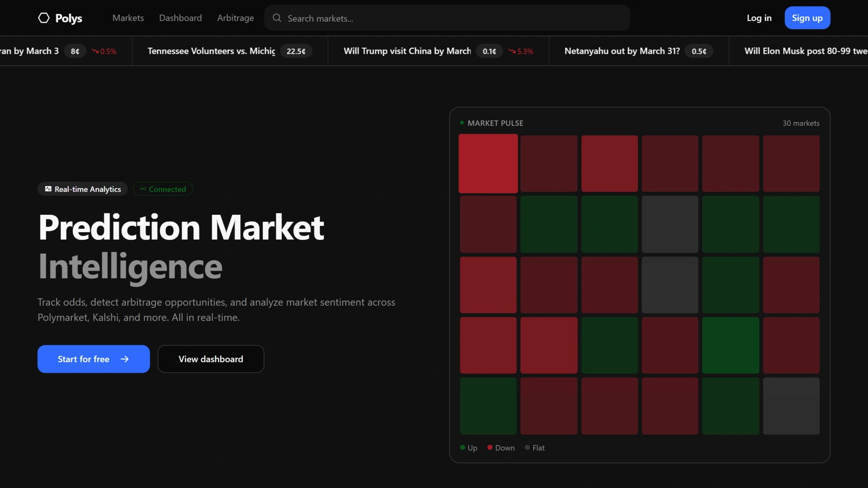Click the gray Flat legend dot

(527, 448)
